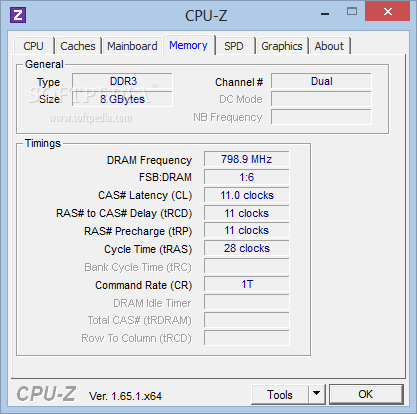Click the empty Bank Cycle Time field
417x414 pixels.
click(x=247, y=266)
